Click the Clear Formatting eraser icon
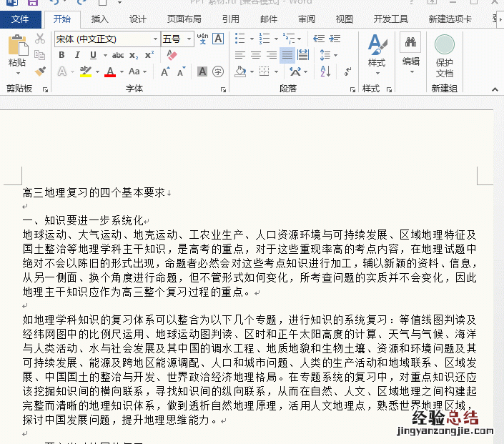The image size is (504, 444). [x=172, y=55]
